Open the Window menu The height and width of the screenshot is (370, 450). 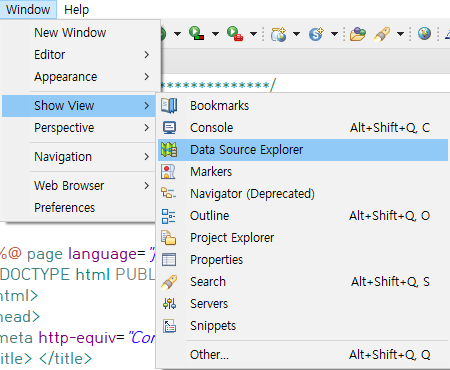click(x=28, y=9)
